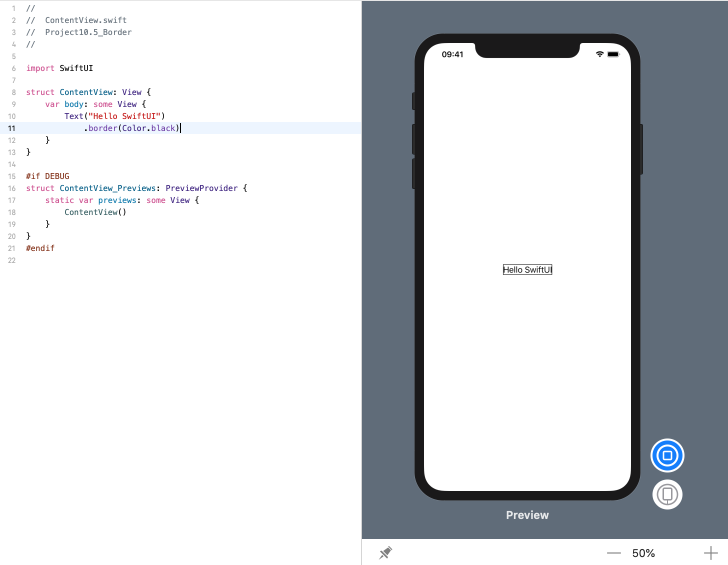Click 'import' keyword on line 6

click(40, 68)
